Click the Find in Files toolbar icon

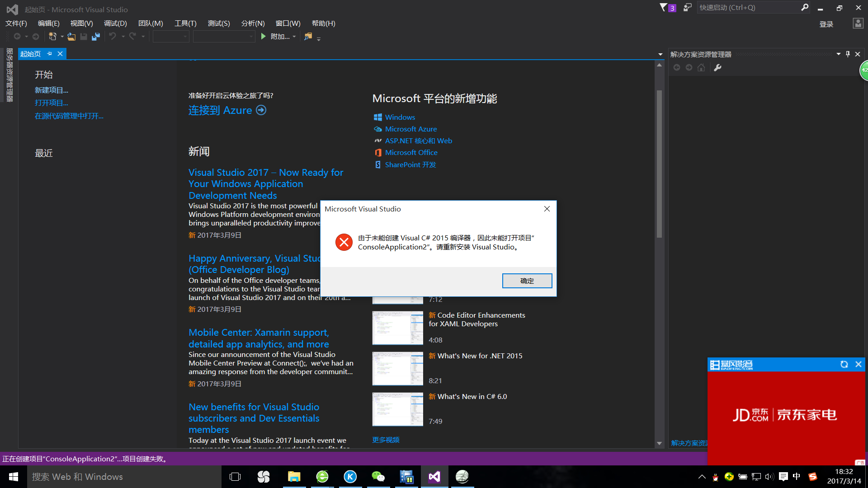[x=308, y=37]
